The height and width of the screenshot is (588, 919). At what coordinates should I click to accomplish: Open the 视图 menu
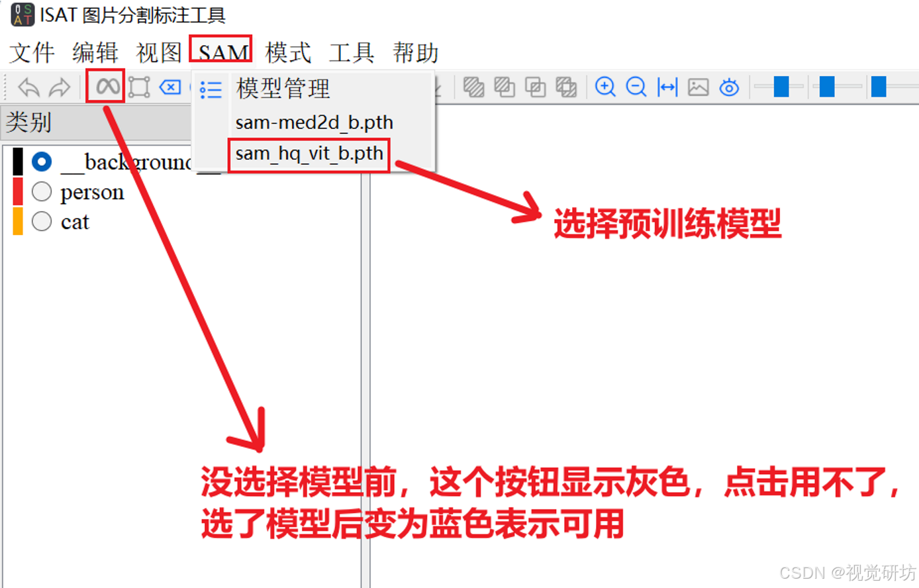[x=159, y=52]
